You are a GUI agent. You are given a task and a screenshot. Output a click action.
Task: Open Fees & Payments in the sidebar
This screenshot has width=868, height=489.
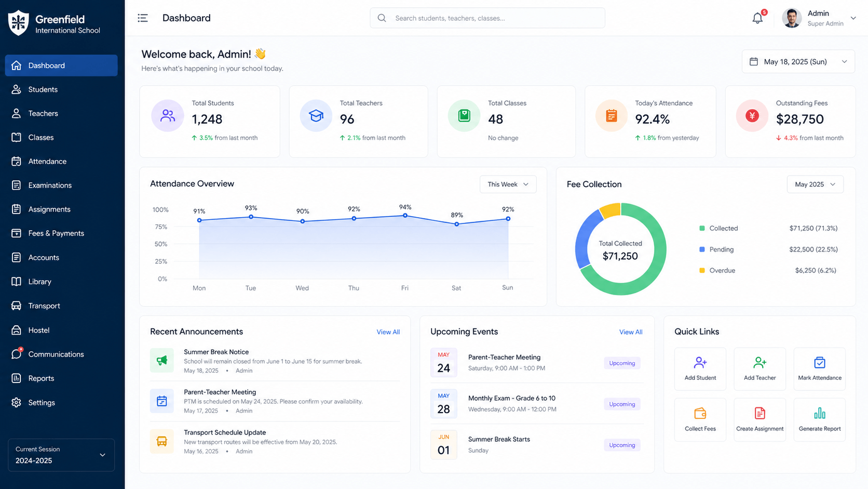56,233
